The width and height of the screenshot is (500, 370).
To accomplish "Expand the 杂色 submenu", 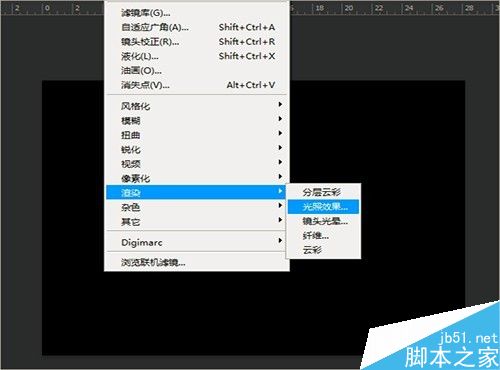I will pyautogui.click(x=197, y=207).
